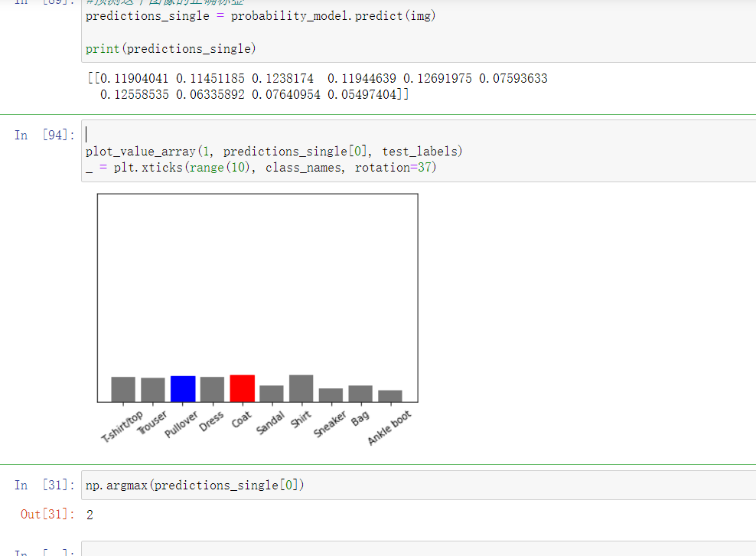Click the print(predictions_single) line
Image resolution: width=756 pixels, height=556 pixels.
170,48
